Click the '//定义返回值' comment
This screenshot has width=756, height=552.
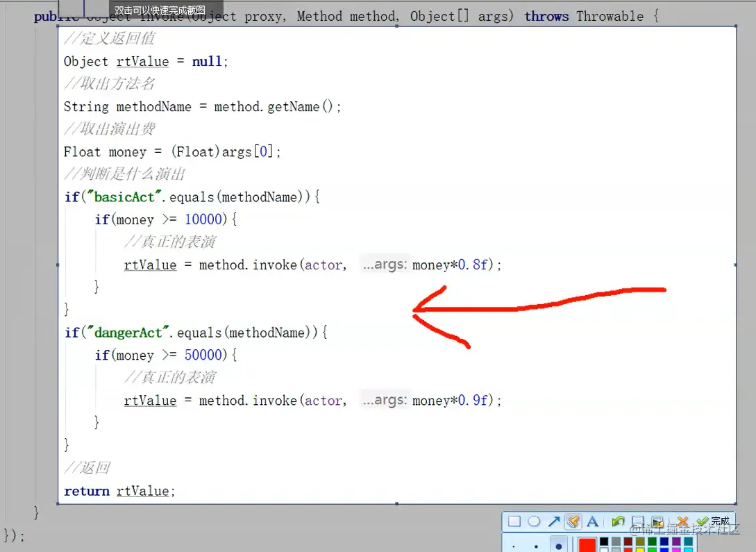point(110,39)
